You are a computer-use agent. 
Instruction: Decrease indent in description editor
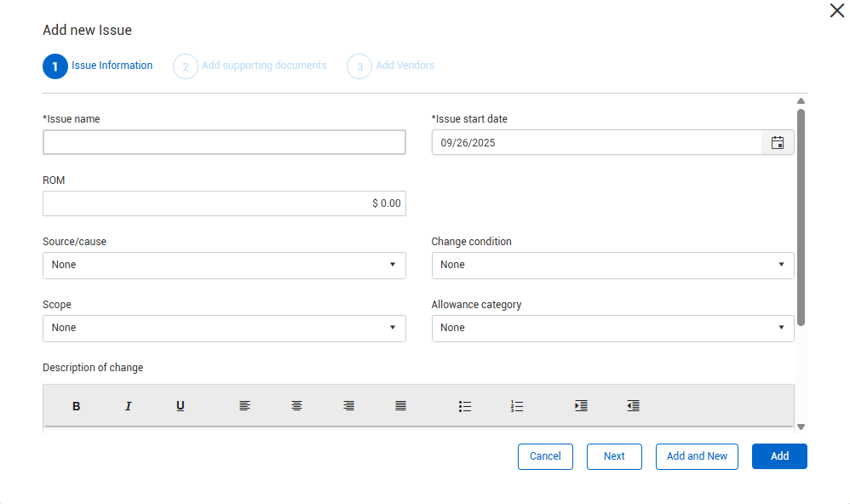pos(633,406)
